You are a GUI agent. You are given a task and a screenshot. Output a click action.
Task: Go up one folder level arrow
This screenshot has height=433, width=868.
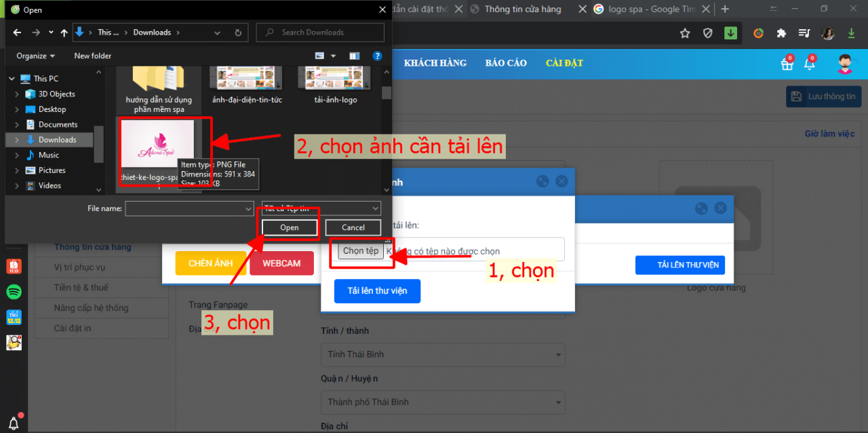click(x=64, y=33)
